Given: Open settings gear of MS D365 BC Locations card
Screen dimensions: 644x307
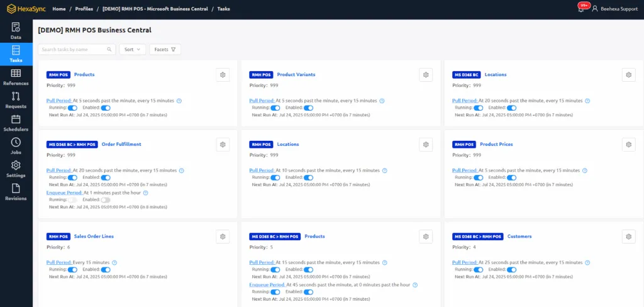Looking at the screenshot, I should pyautogui.click(x=628, y=75).
